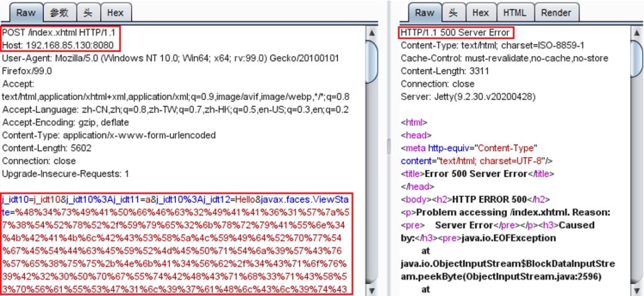Click the 'User-Agent: Mozilla/5.0' header line
The width and height of the screenshot is (644, 296).
(x=170, y=58)
